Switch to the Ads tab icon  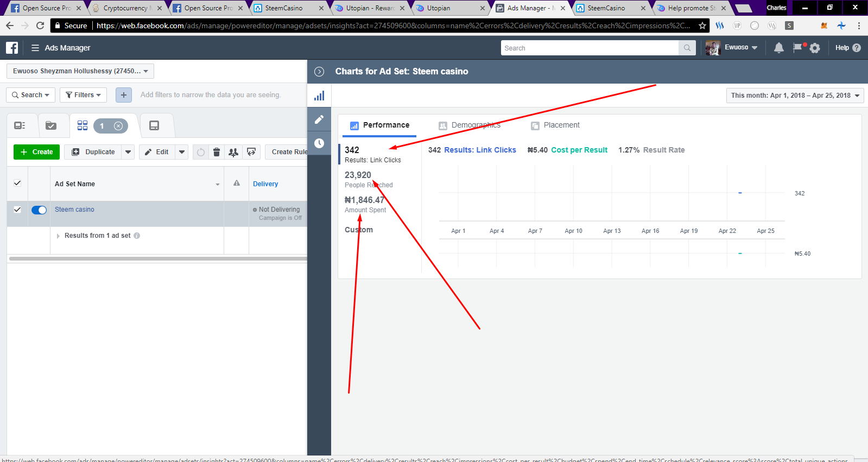tap(154, 125)
